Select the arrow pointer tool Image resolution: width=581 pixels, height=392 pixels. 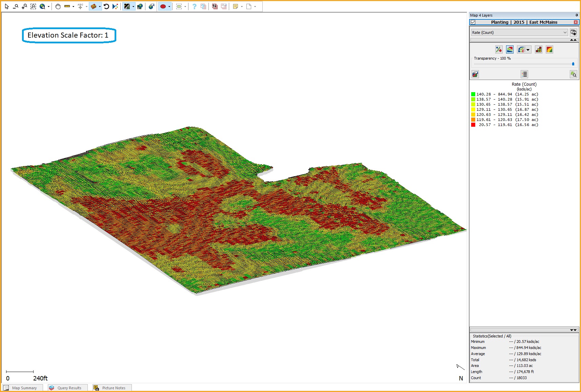point(7,6)
